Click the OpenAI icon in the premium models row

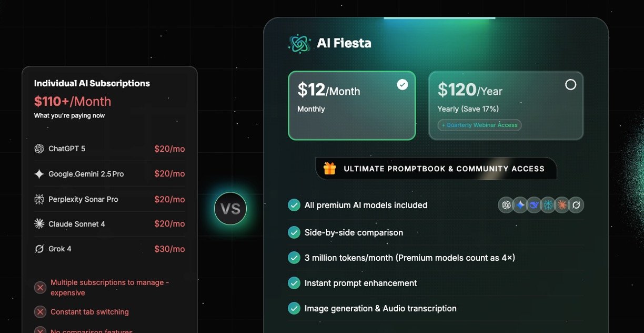tap(506, 205)
